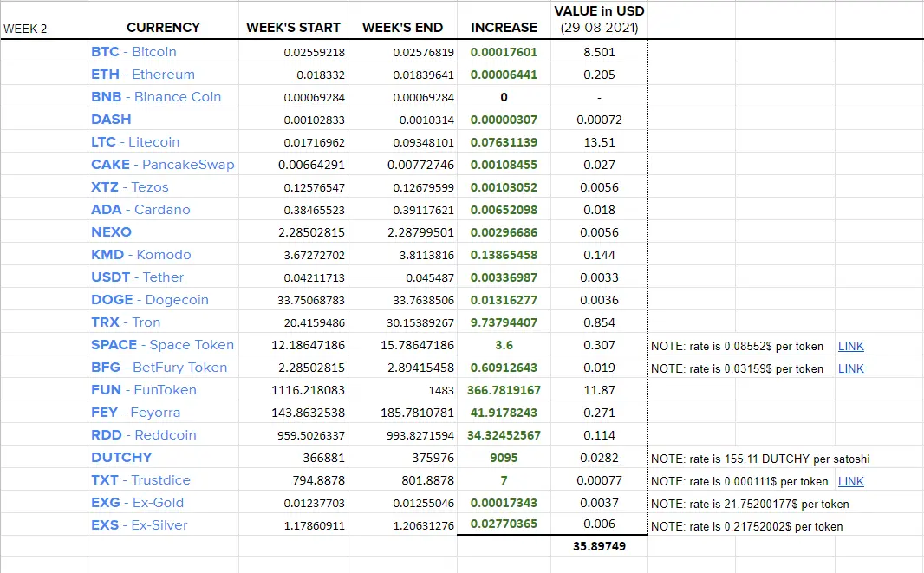Image resolution: width=924 pixels, height=573 pixels.
Task: Open the LINK next to Space Token note
Action: (850, 346)
